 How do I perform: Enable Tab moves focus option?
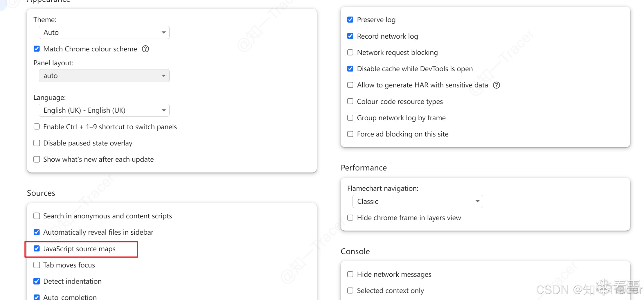[37, 265]
